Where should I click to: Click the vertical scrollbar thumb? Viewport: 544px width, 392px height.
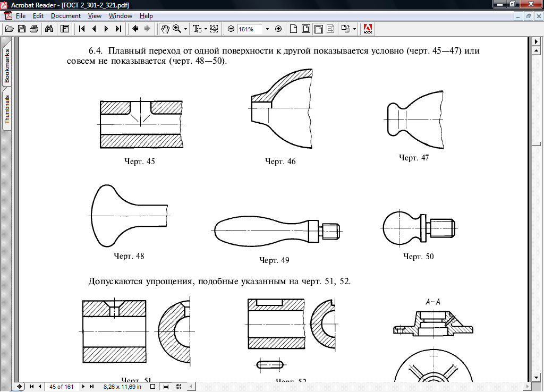(x=537, y=144)
